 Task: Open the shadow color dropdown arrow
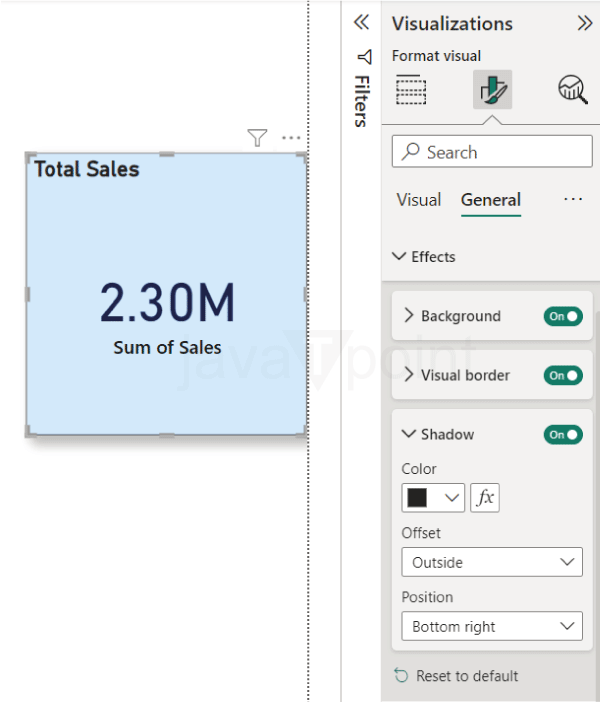tap(452, 497)
